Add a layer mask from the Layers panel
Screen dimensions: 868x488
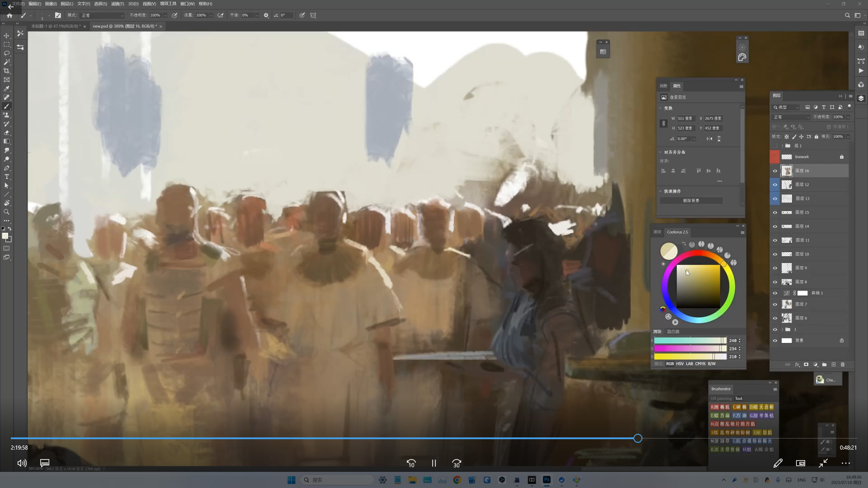[x=806, y=365]
